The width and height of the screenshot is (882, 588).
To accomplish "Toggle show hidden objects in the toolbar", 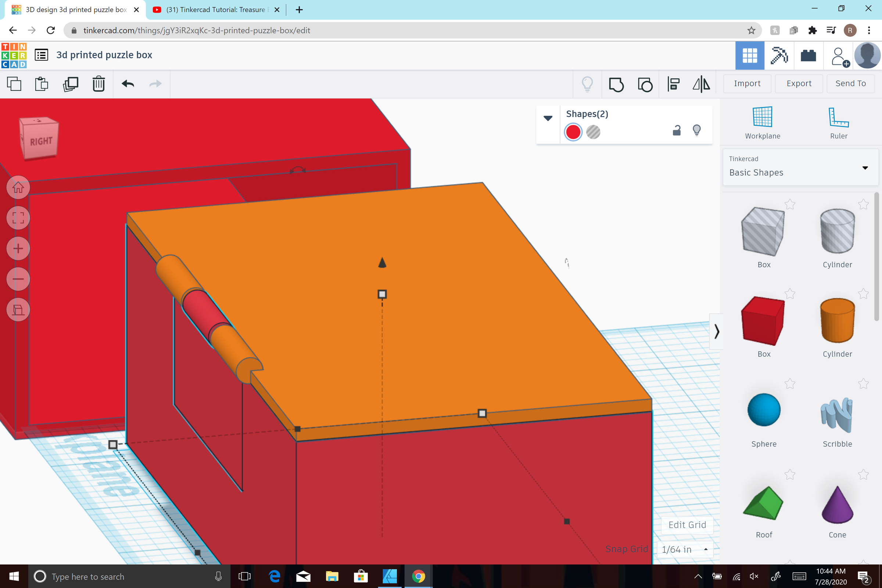I will (x=587, y=85).
